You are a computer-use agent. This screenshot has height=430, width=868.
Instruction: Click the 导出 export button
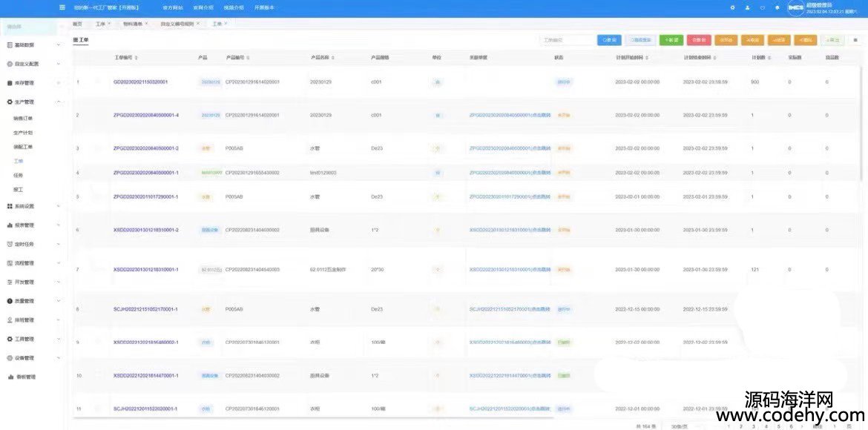click(833, 40)
